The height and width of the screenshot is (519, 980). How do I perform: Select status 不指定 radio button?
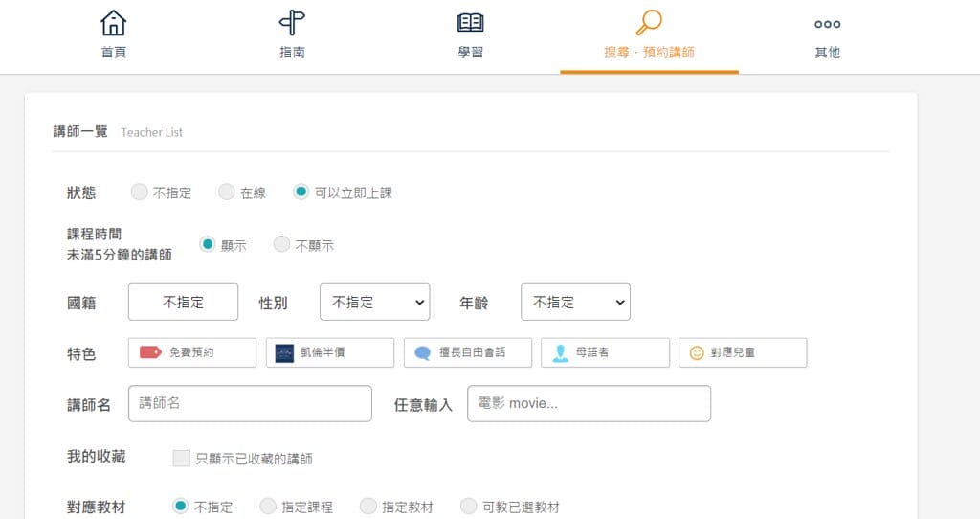point(140,192)
